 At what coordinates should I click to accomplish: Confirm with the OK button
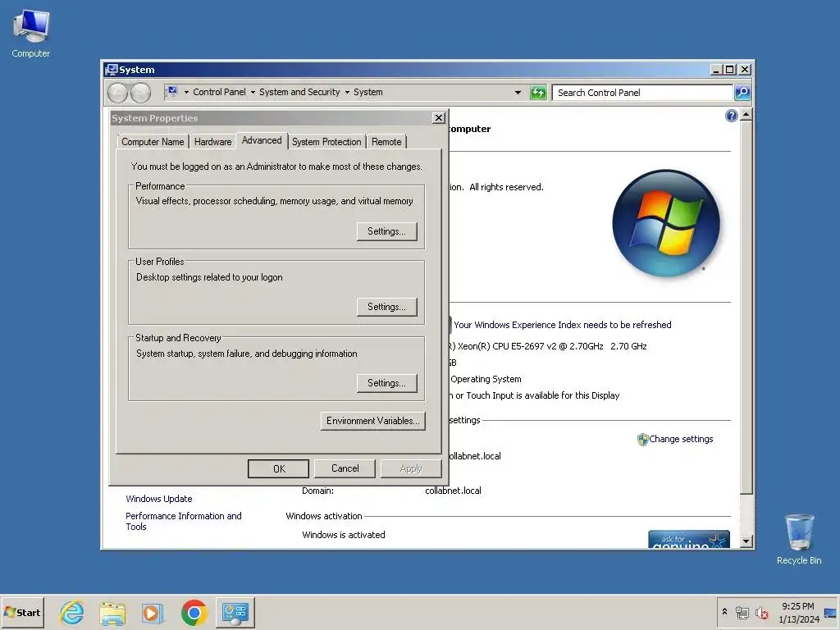point(279,468)
